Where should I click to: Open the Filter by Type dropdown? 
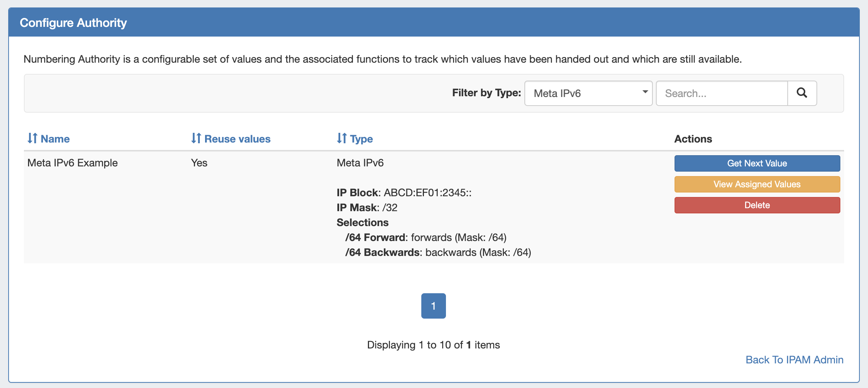[588, 93]
